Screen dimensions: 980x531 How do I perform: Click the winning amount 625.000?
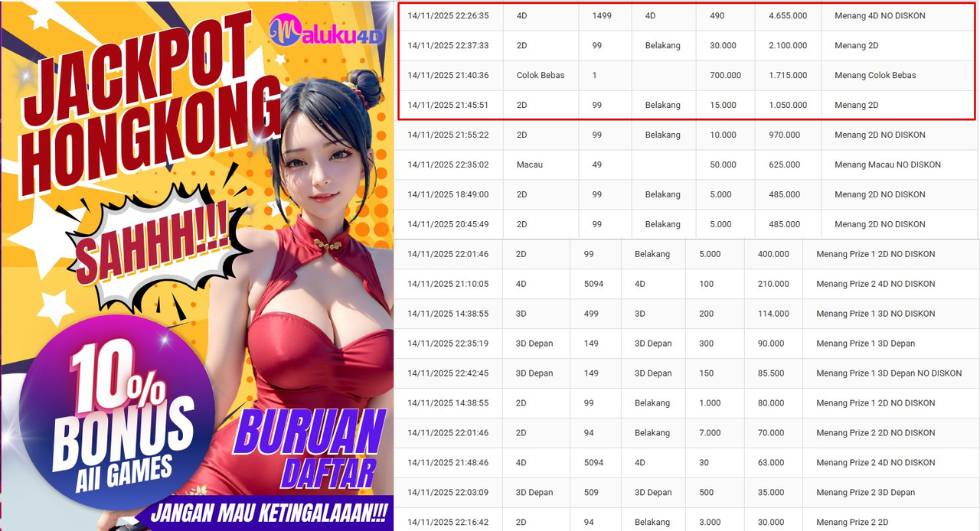pyautogui.click(x=785, y=165)
